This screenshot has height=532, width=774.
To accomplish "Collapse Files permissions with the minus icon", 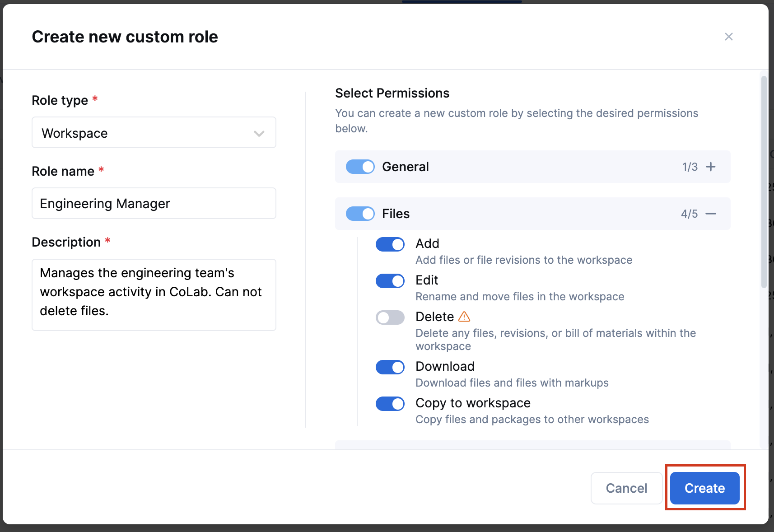I will point(711,214).
